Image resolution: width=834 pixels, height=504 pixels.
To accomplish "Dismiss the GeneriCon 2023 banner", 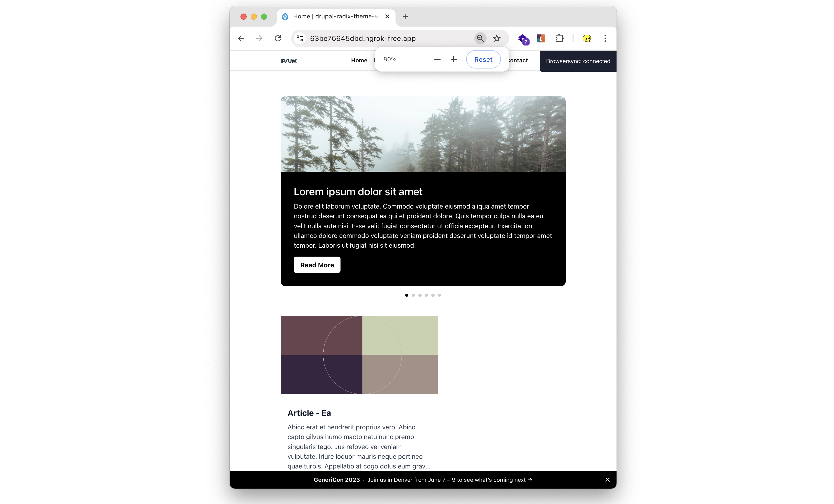I will coord(608,480).
